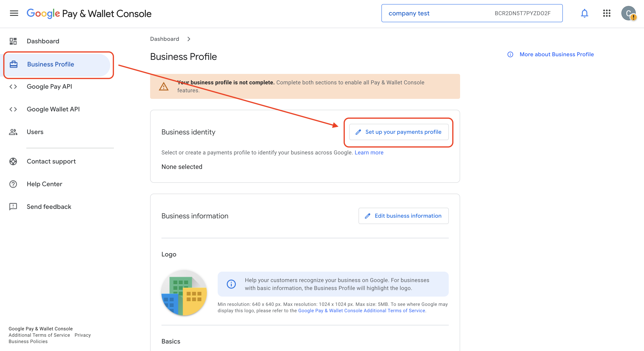Click the Dashboard grid icon in sidebar
The image size is (644, 351).
coord(13,41)
